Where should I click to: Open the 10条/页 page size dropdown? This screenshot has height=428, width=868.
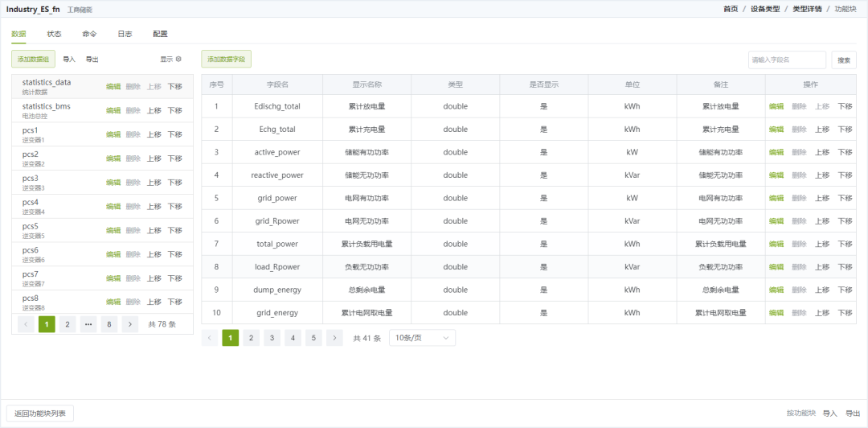[x=422, y=338]
